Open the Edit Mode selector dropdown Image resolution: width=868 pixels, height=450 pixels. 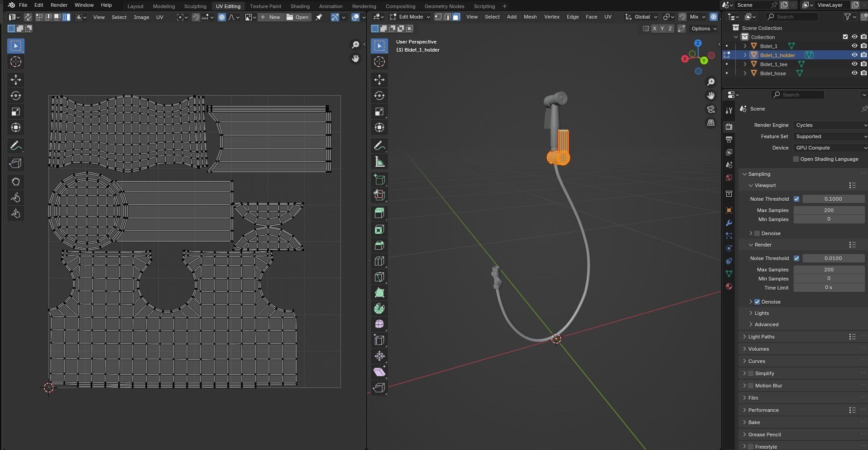(410, 17)
